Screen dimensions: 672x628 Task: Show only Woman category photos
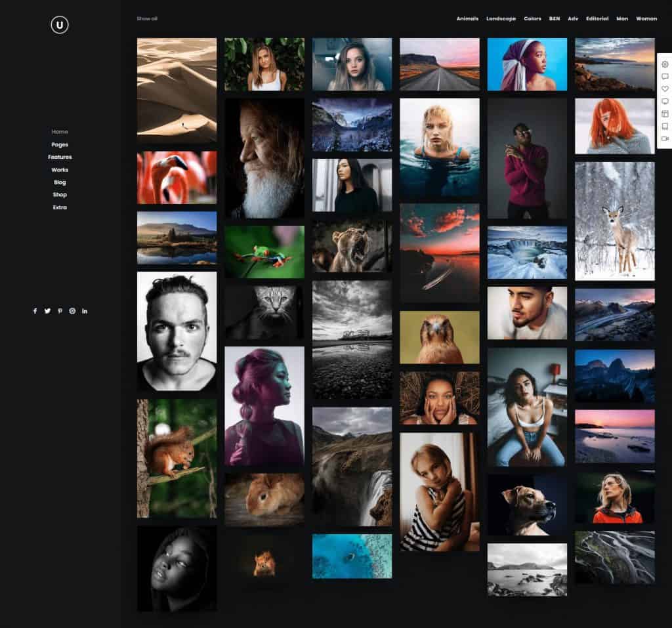tap(646, 19)
